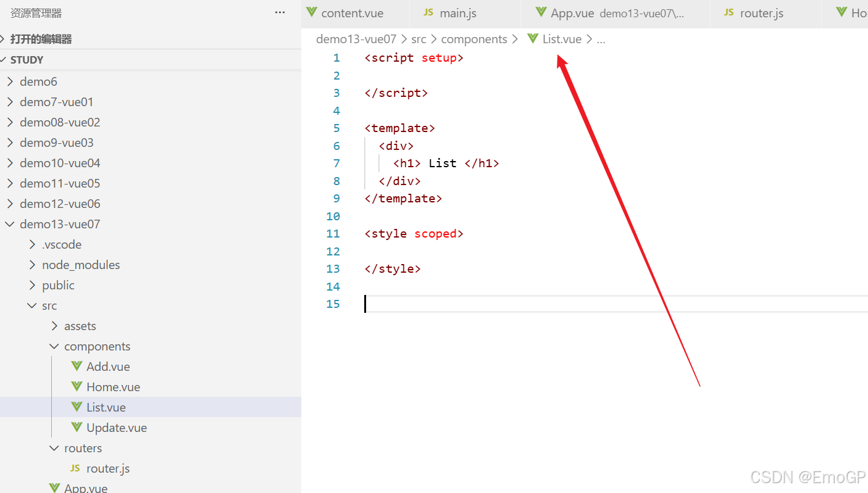Click Vue icon next to Home.vue file

click(77, 386)
